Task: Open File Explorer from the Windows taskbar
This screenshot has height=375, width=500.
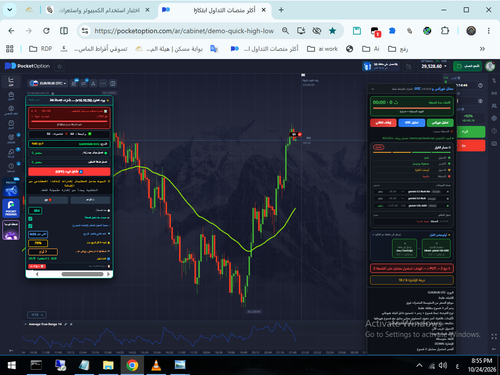Action: click(108, 365)
